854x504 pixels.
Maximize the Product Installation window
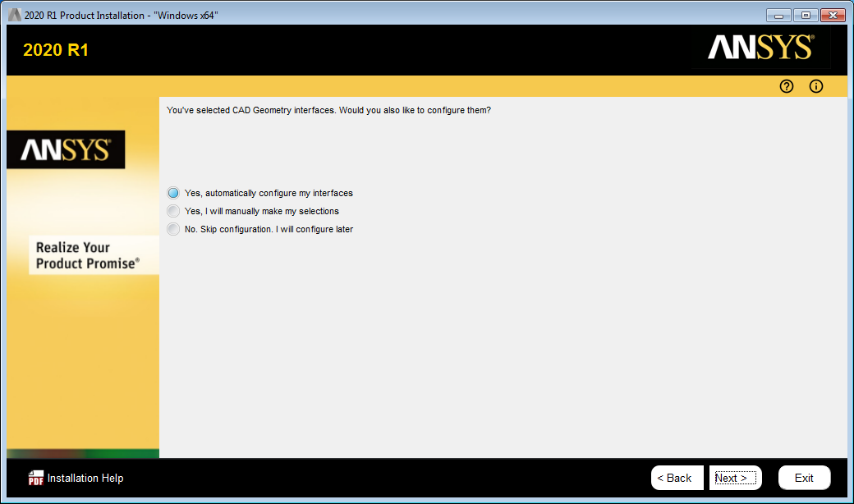click(x=805, y=16)
